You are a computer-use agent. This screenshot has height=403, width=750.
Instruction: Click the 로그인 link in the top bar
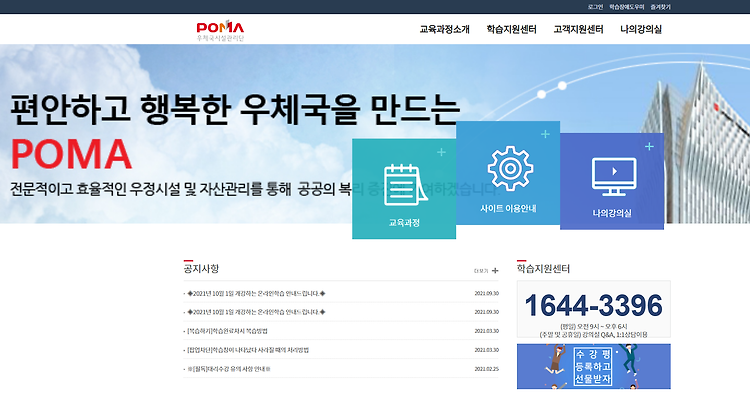pyautogui.click(x=595, y=7)
